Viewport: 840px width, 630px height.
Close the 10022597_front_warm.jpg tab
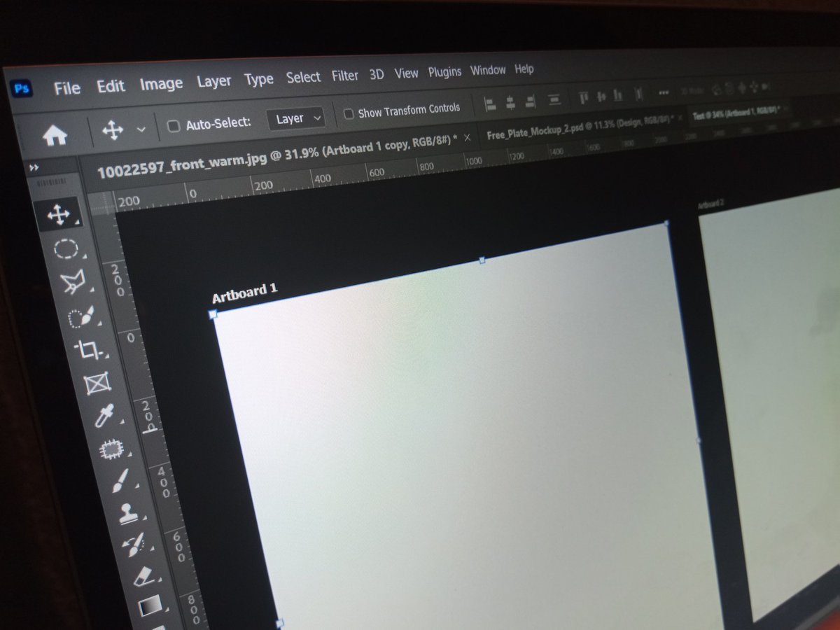point(468,138)
